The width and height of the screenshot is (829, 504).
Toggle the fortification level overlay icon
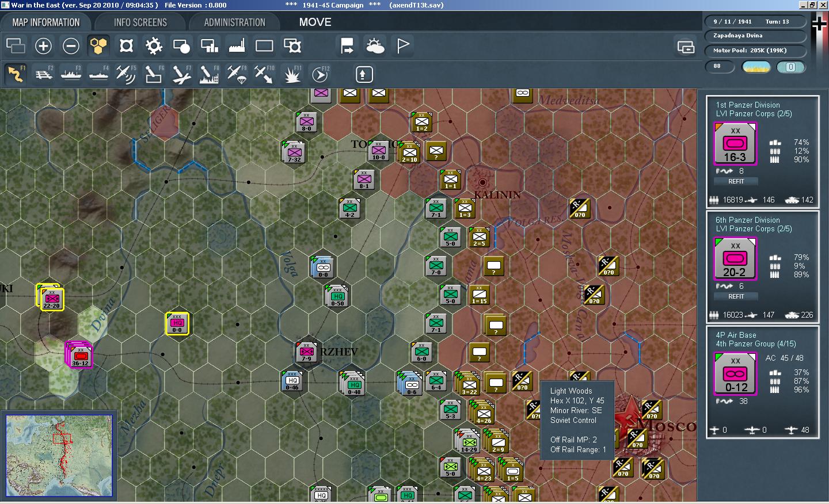click(126, 45)
